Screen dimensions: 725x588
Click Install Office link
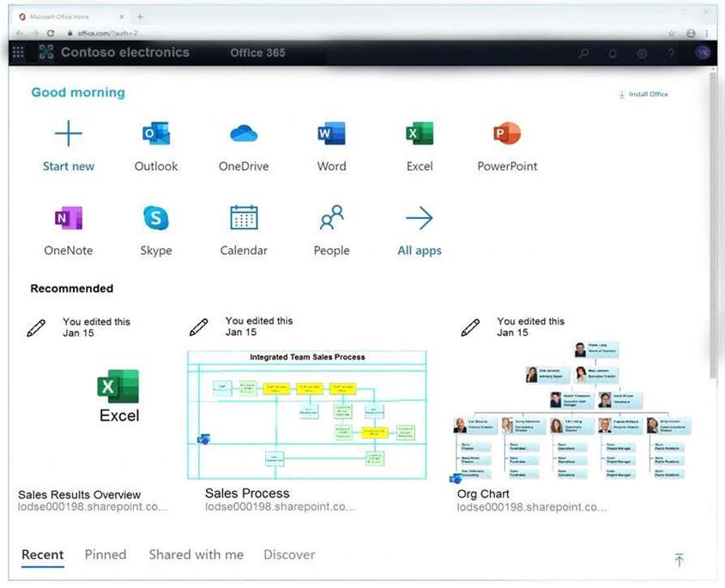click(643, 94)
